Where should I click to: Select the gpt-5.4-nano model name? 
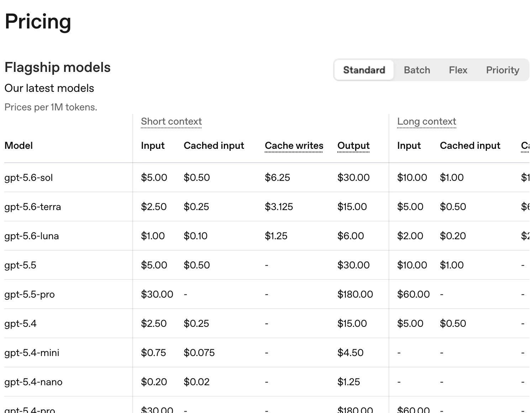coord(33,382)
